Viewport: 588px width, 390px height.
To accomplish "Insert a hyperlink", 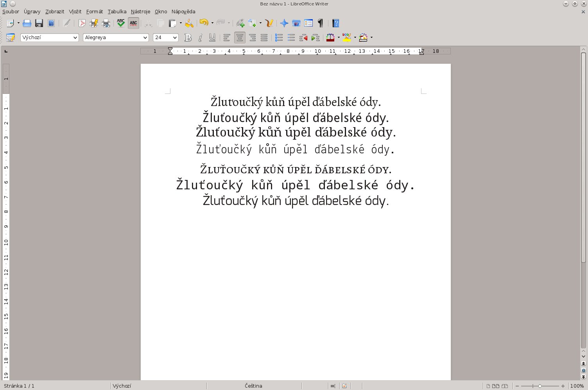I will click(x=240, y=23).
